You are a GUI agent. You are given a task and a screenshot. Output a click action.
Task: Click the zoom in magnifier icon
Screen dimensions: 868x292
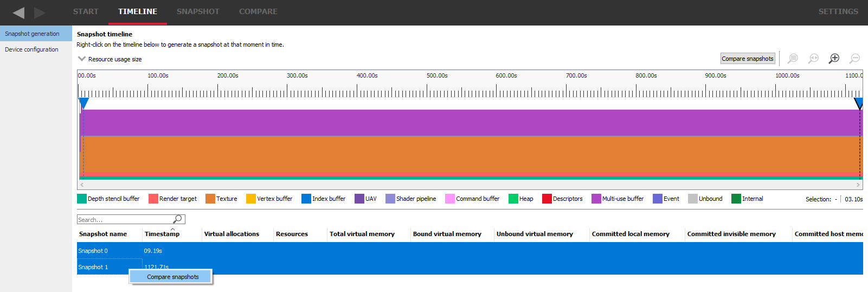[x=834, y=59]
